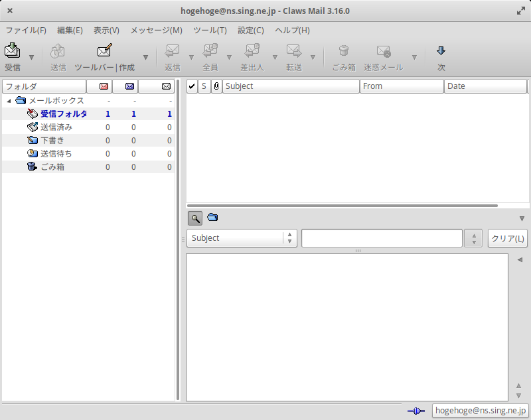Click the 返信 (reply) toolbar icon
The image size is (531, 420).
pyautogui.click(x=173, y=51)
